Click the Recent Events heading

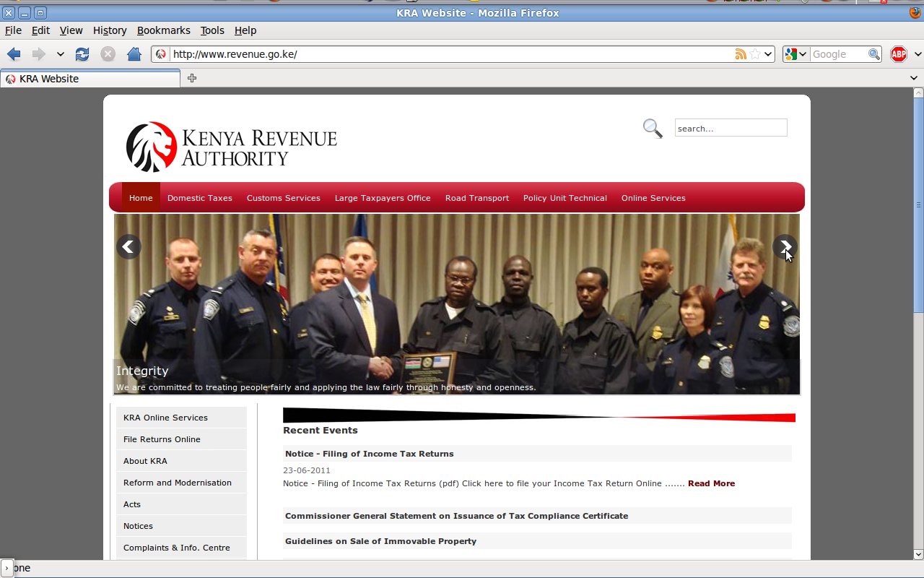pos(321,431)
